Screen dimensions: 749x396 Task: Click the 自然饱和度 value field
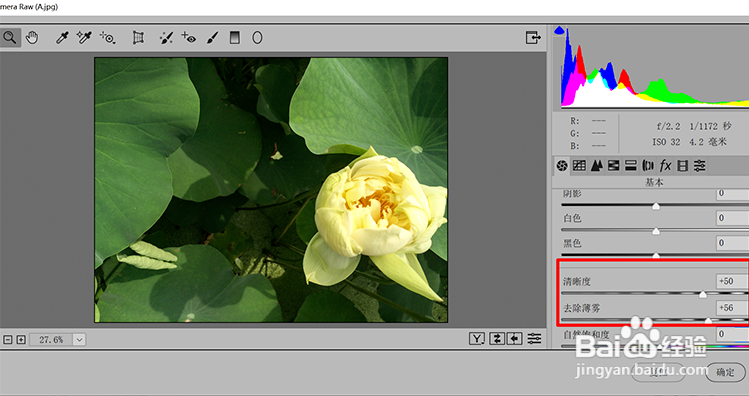click(733, 334)
